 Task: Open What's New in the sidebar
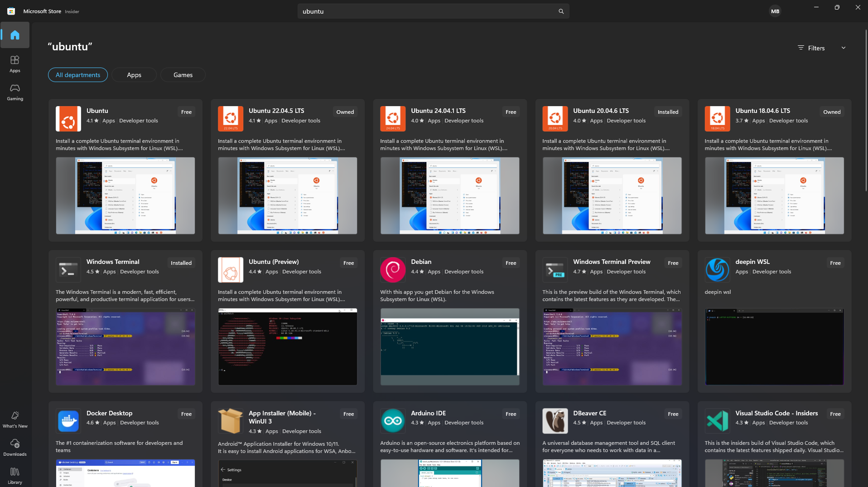pos(15,419)
